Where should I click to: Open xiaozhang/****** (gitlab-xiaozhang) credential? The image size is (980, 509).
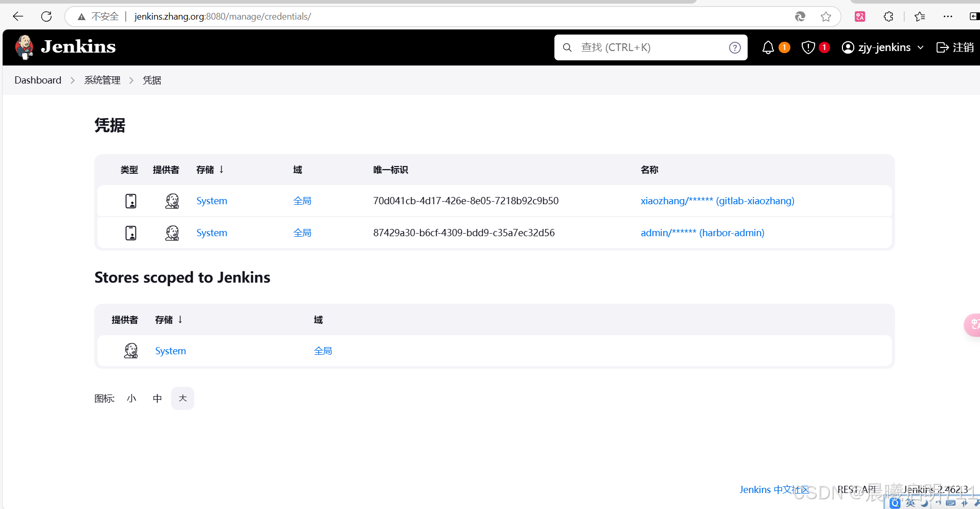[x=717, y=201]
